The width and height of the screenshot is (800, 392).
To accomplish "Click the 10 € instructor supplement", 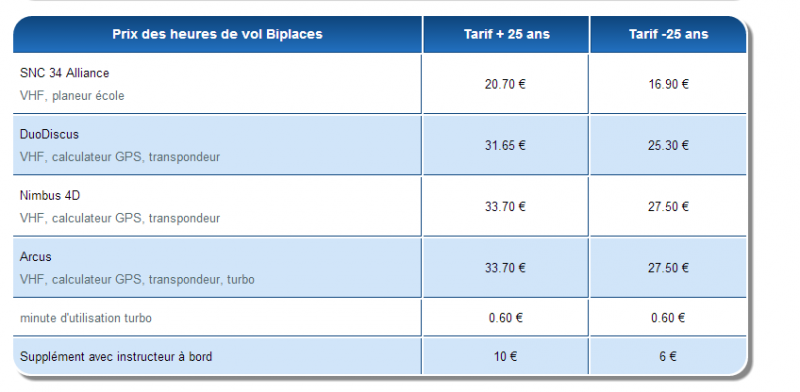I will [x=506, y=356].
